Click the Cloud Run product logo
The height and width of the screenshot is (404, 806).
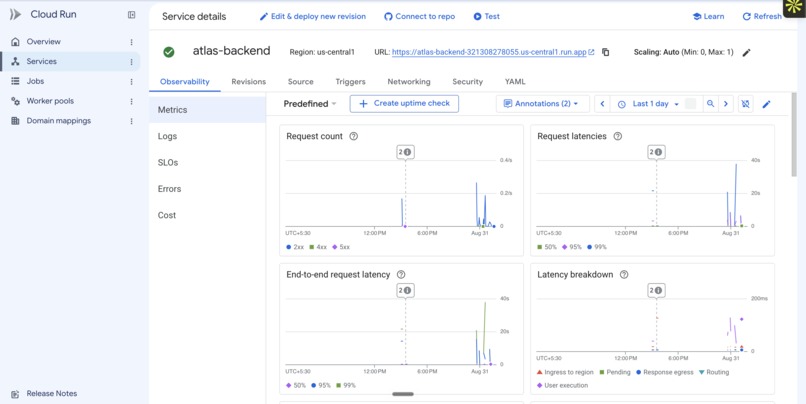[x=15, y=14]
